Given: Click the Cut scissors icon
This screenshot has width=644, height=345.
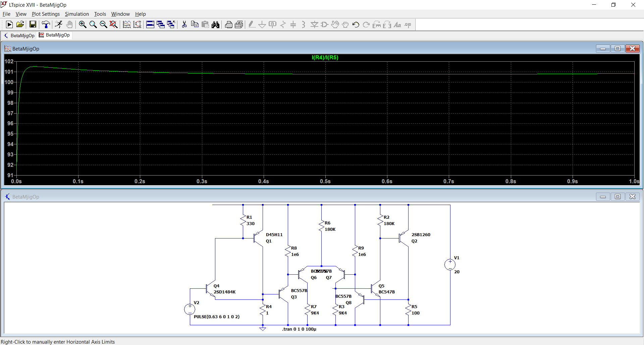Looking at the screenshot, I should click(x=184, y=24).
